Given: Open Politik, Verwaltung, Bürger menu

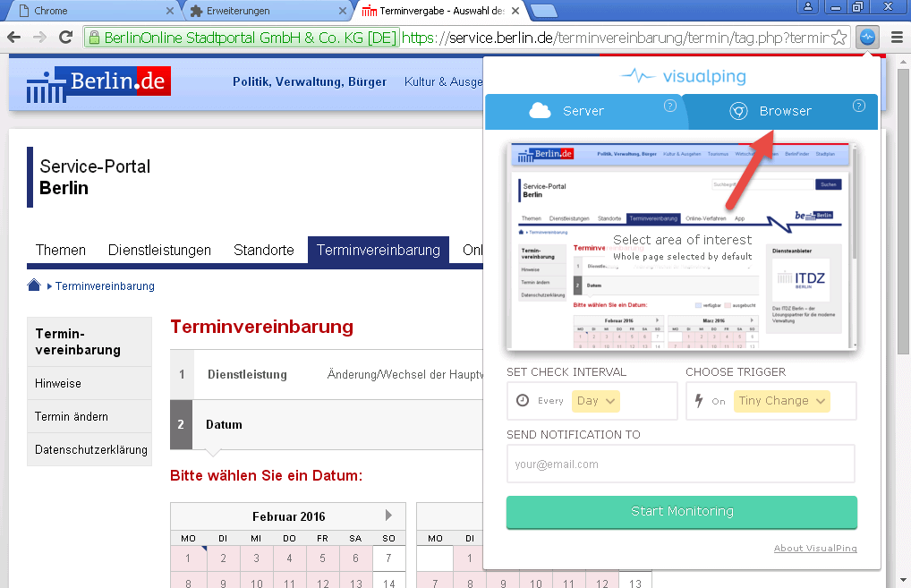Looking at the screenshot, I should click(x=309, y=82).
